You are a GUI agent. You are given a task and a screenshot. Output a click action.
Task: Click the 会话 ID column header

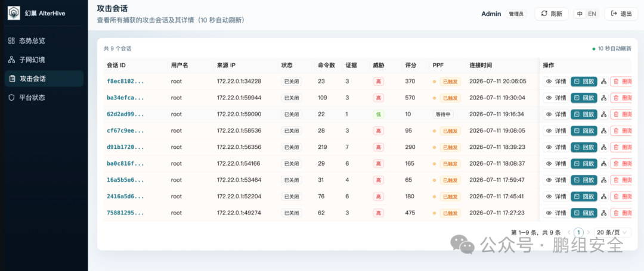116,65
